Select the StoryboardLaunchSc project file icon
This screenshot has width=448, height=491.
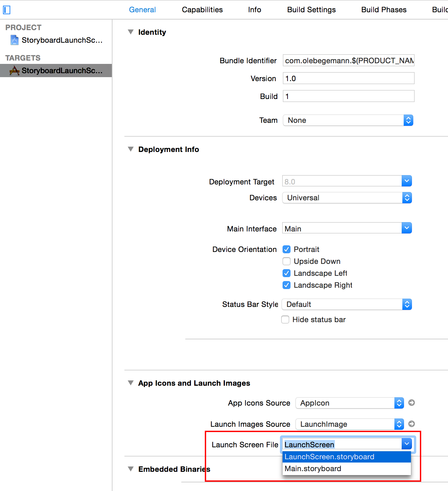(14, 40)
